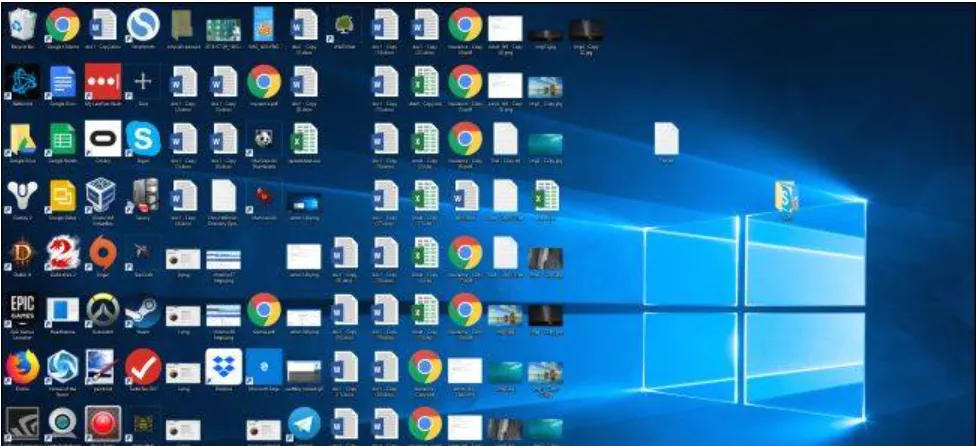Screen dimensions: 976x446
Task: Click the LastPass vault icon
Action: [102, 81]
